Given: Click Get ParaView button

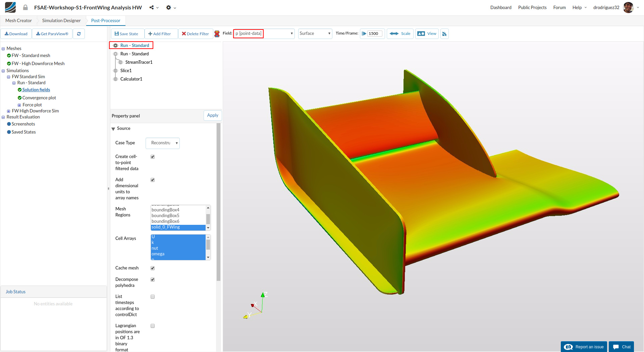Looking at the screenshot, I should 52,34.
